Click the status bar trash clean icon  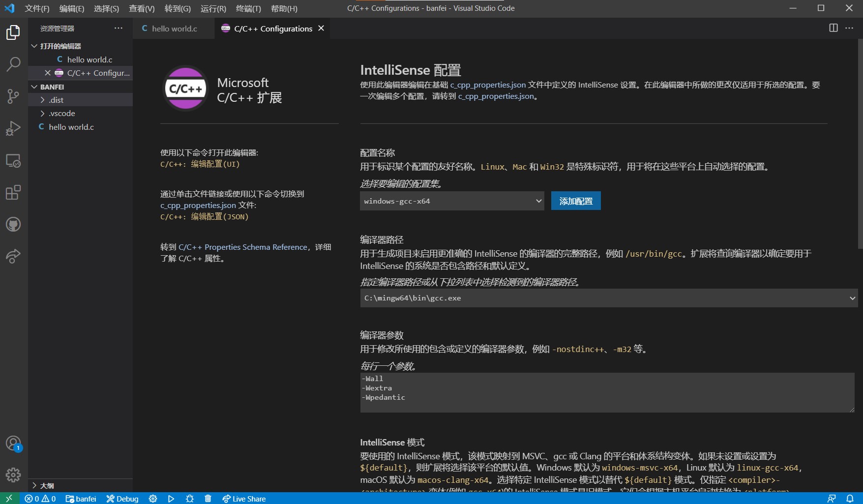coord(208,499)
